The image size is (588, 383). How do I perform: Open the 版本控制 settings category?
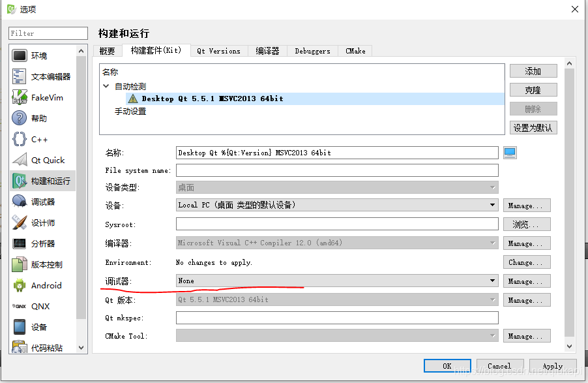coord(43,265)
